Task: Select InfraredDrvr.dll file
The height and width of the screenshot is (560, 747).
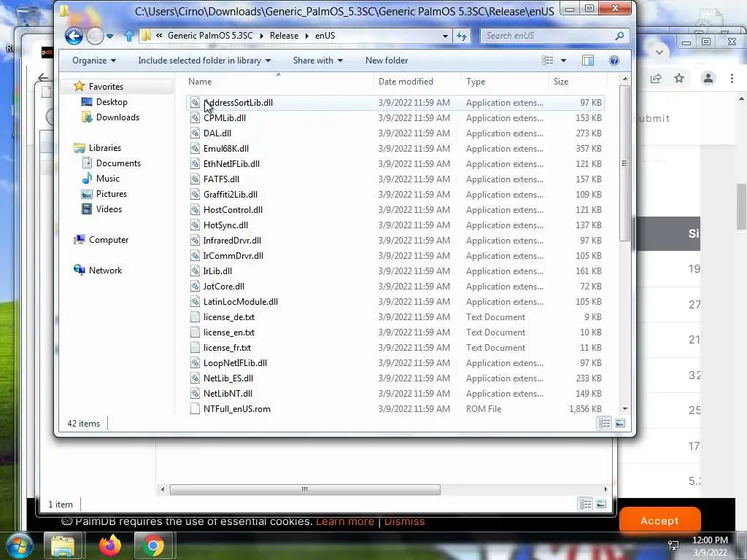Action: click(x=232, y=241)
